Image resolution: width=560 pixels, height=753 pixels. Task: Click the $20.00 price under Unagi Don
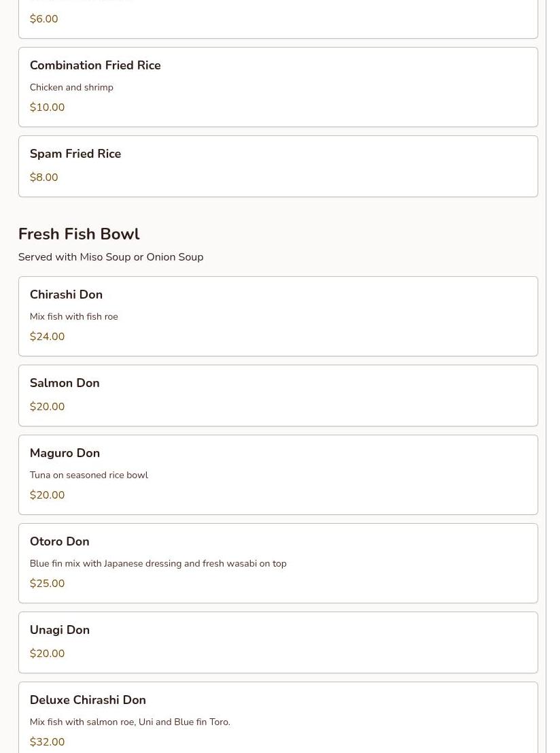[x=47, y=654]
